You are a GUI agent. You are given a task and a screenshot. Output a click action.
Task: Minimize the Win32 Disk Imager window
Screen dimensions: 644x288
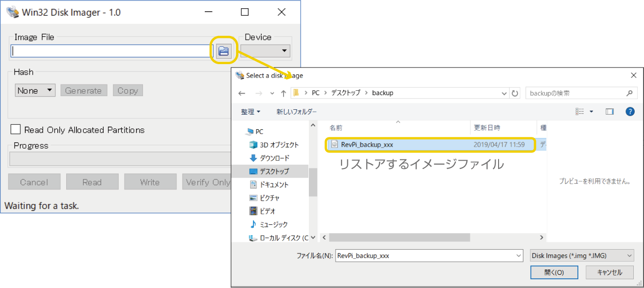[x=208, y=12]
